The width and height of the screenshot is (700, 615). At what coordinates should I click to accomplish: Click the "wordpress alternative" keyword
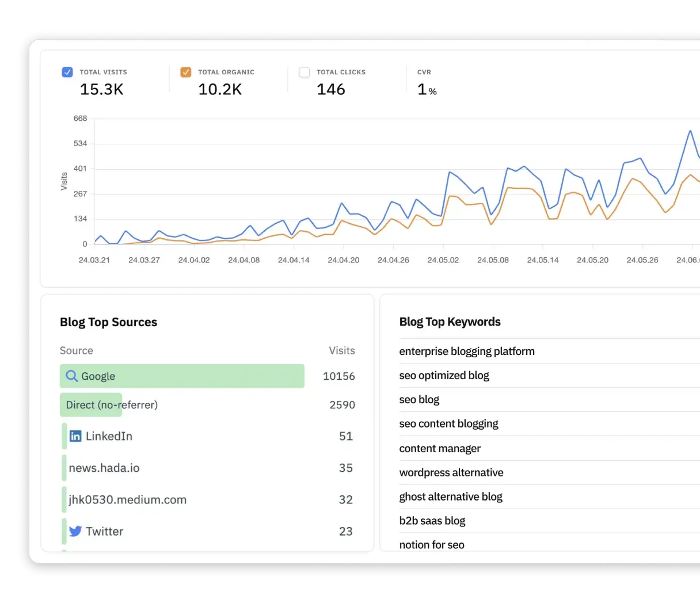click(451, 472)
